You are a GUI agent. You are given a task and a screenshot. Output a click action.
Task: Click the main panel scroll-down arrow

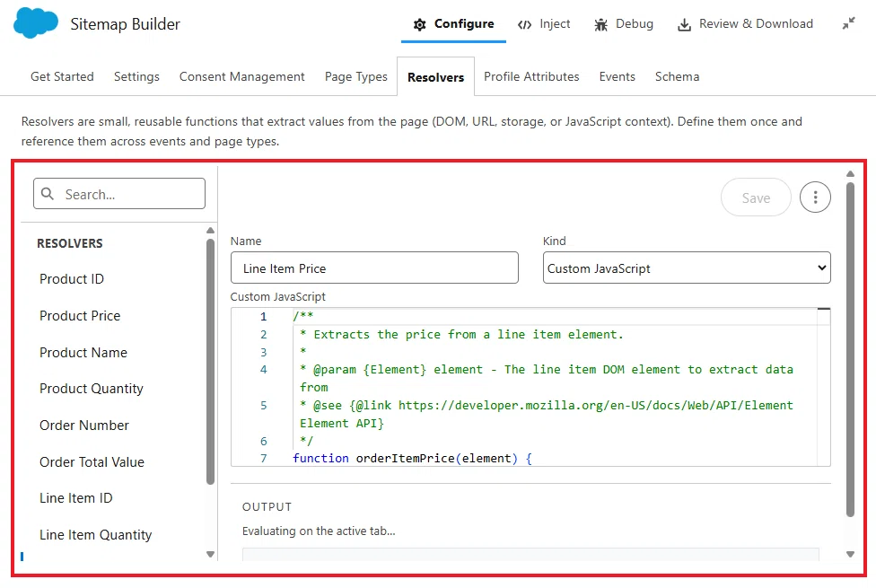850,555
